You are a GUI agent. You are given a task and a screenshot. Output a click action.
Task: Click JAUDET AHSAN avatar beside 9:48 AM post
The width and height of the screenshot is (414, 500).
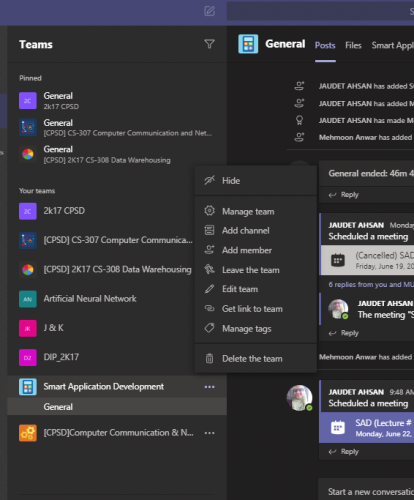coord(300,398)
